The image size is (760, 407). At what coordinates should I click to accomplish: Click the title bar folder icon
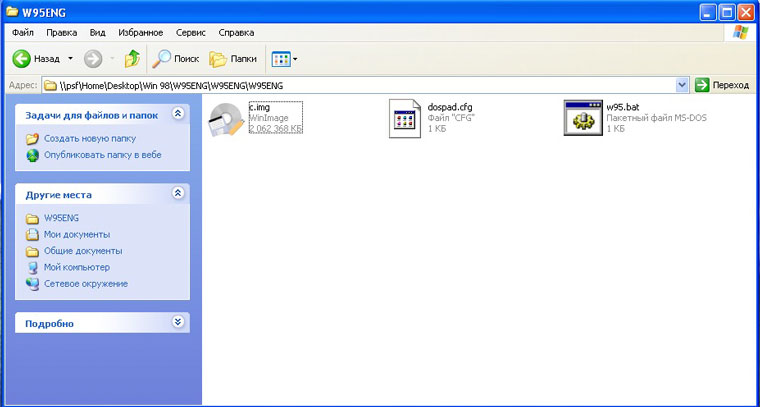pyautogui.click(x=12, y=12)
